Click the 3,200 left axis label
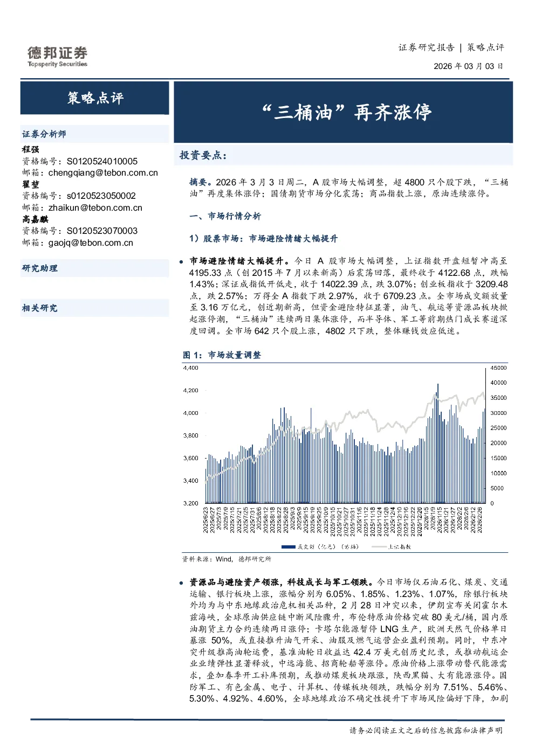 pos(190,503)
